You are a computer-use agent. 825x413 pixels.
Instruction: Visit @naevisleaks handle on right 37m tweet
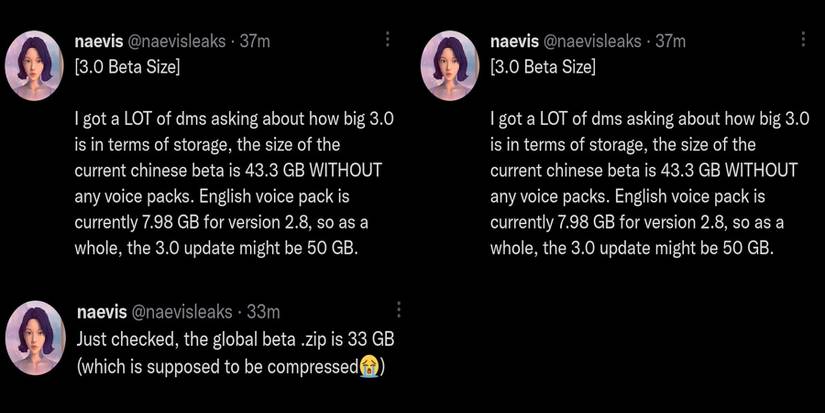click(591, 41)
